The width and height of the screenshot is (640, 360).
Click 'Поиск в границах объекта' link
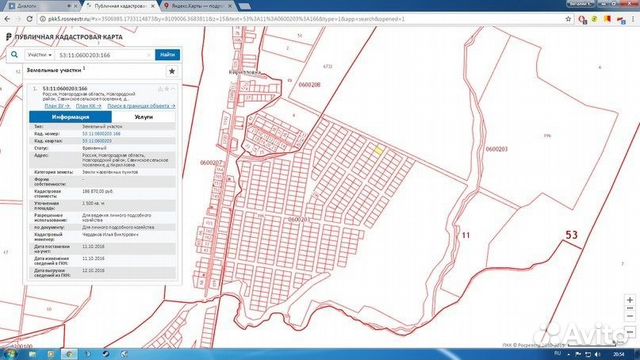(141, 106)
